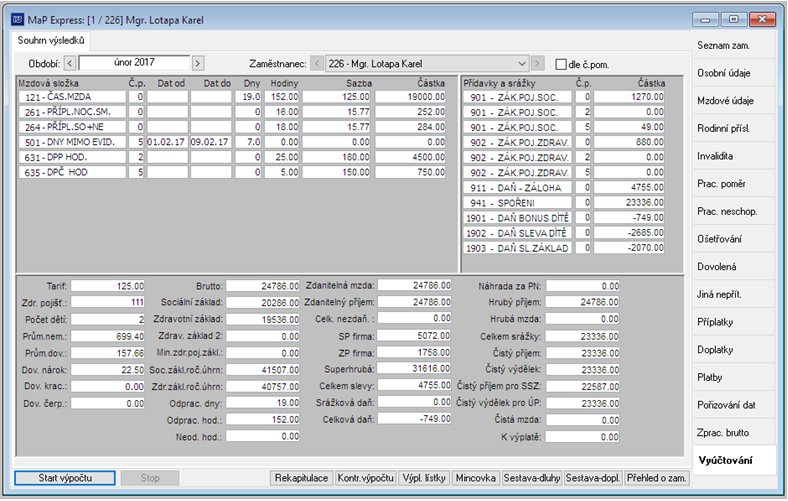Click the amount 1270.00 in srážky list

coord(629,96)
